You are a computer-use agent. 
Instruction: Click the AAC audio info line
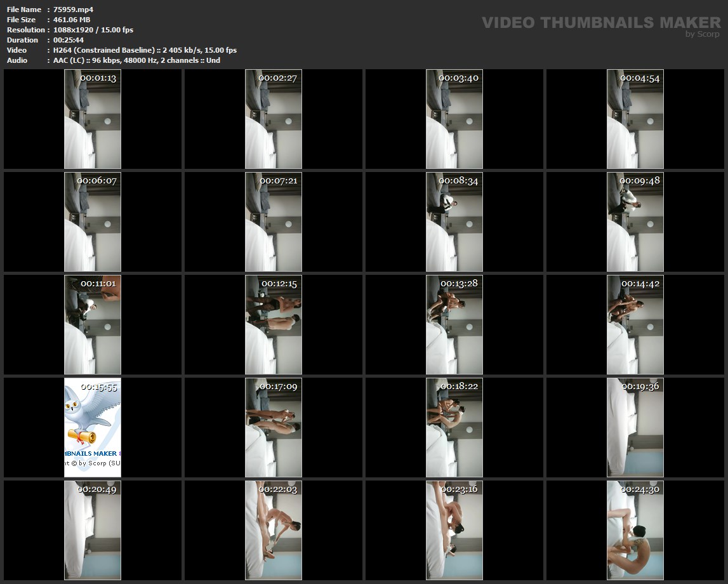136,60
